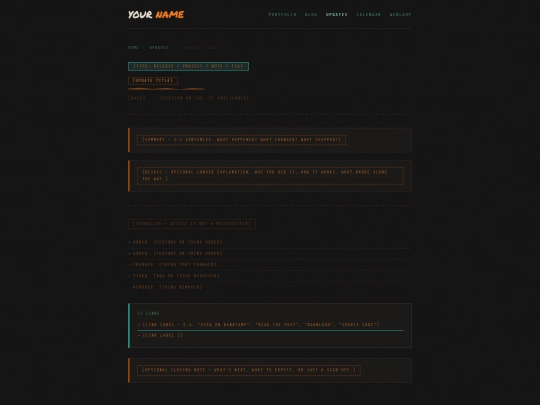The height and width of the screenshot is (405, 540).
Task: Click the Changelog section heading
Action: click(192, 224)
